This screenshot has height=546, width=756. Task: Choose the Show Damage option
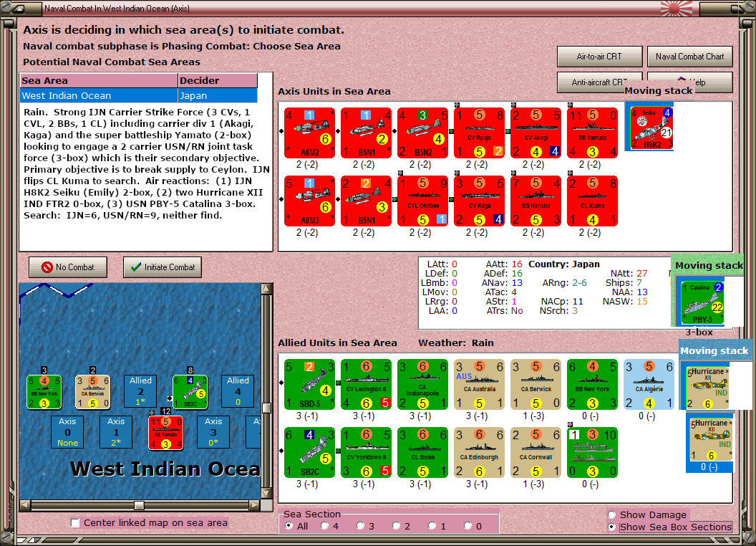tap(612, 514)
